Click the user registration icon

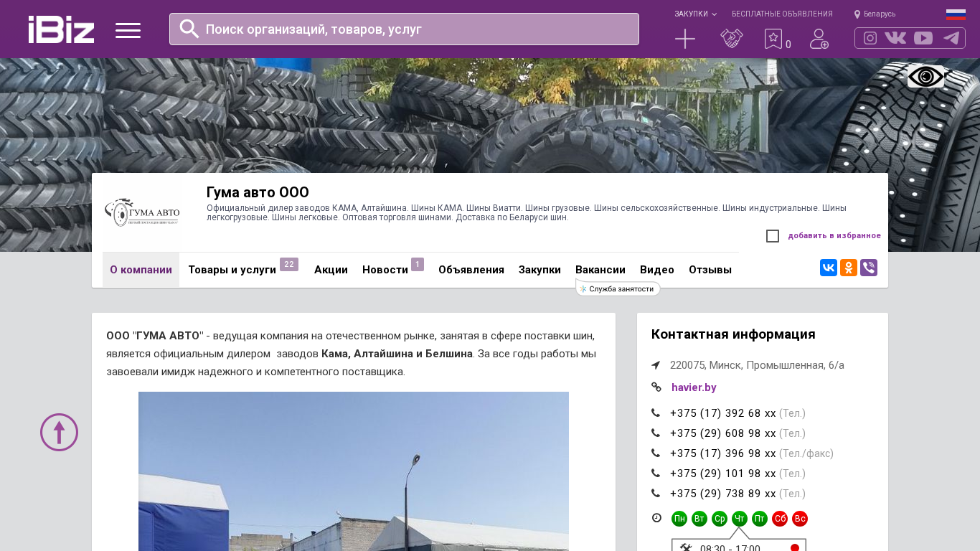pos(819,39)
